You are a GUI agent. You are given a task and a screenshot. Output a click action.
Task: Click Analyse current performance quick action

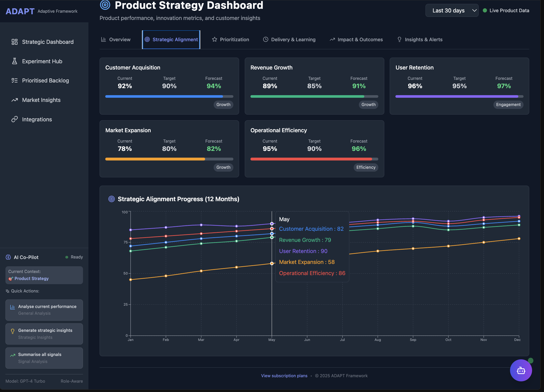pos(44,310)
